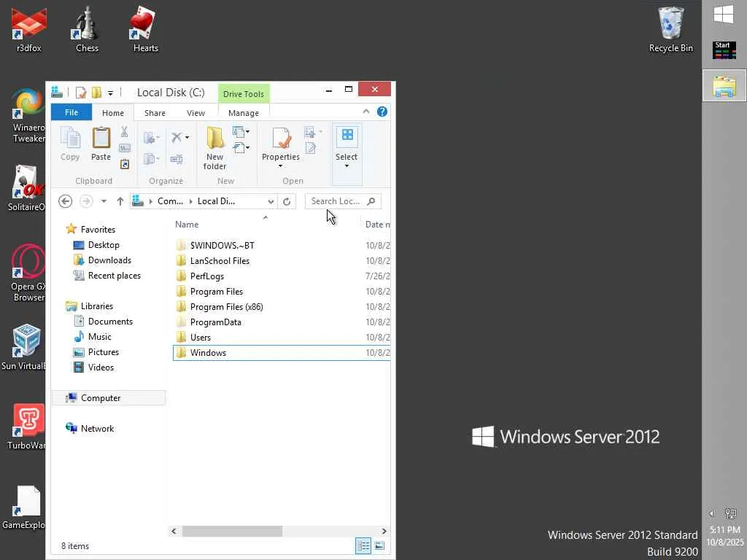Click the Explorer help question mark icon
The image size is (747, 560).
click(382, 112)
